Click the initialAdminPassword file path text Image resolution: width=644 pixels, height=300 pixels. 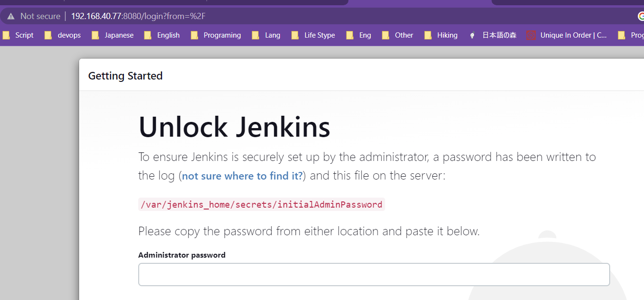[x=261, y=205]
